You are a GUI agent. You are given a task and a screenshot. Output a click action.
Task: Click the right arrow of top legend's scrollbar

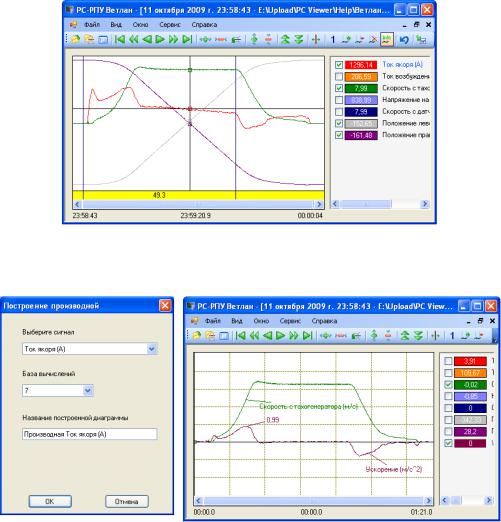coord(425,204)
